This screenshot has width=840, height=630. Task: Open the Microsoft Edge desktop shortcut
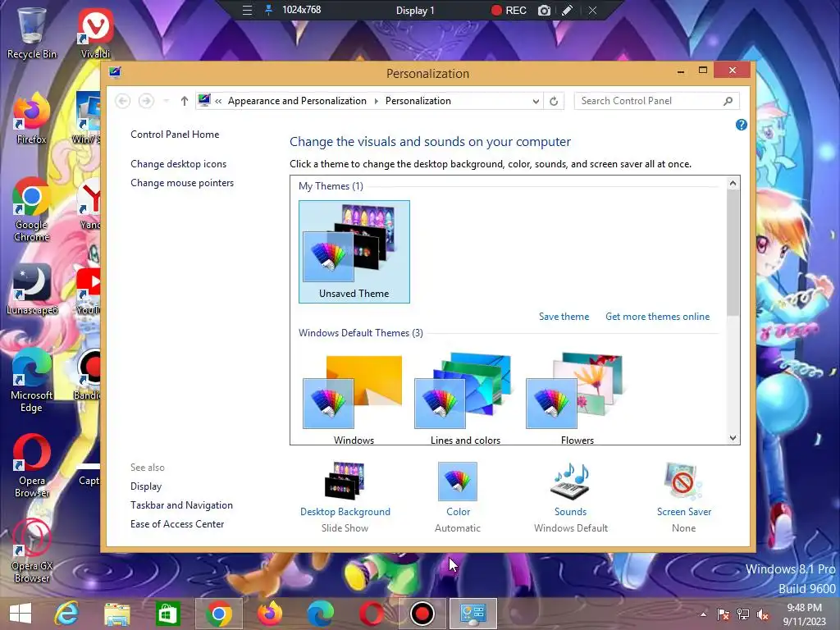[x=31, y=381]
